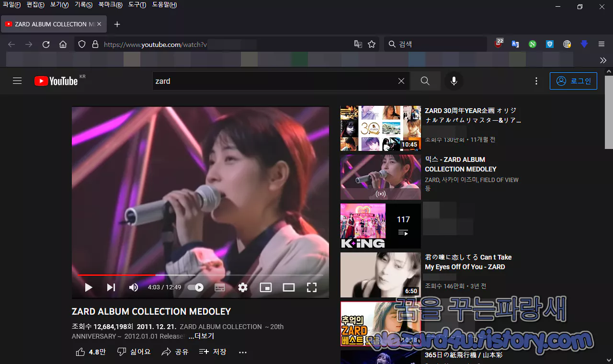Open 도구(T) tools menu
The width and height of the screenshot is (613, 364).
tap(137, 5)
